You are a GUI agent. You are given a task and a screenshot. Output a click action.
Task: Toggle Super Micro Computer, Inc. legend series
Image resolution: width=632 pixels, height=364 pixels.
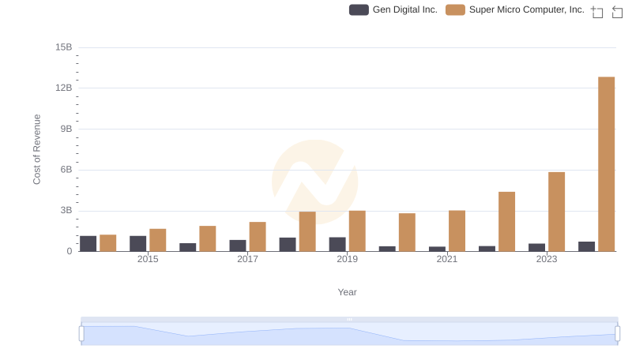(x=515, y=9)
